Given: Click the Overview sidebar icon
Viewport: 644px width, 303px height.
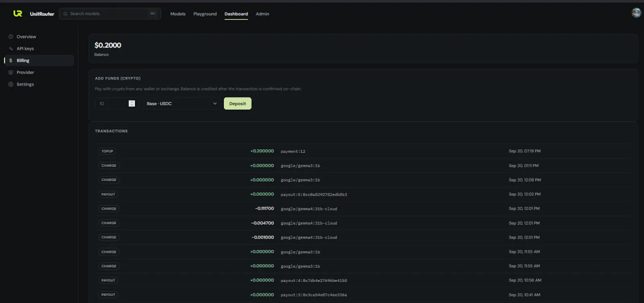Looking at the screenshot, I should click(11, 37).
